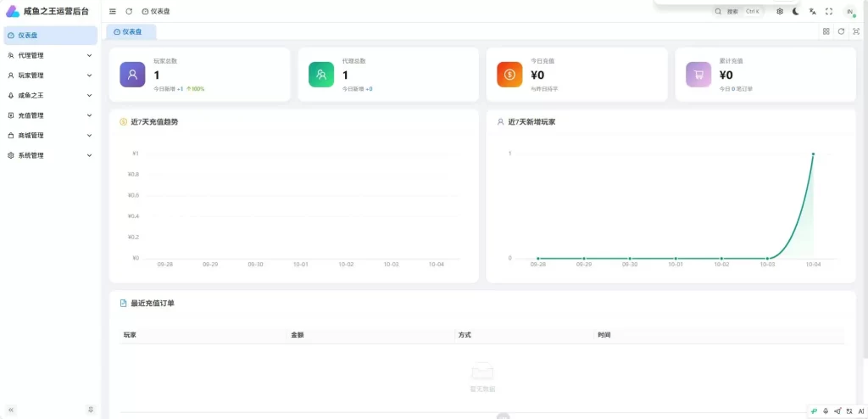Open the IN user avatar menu
The image size is (868, 419).
pyautogui.click(x=849, y=11)
